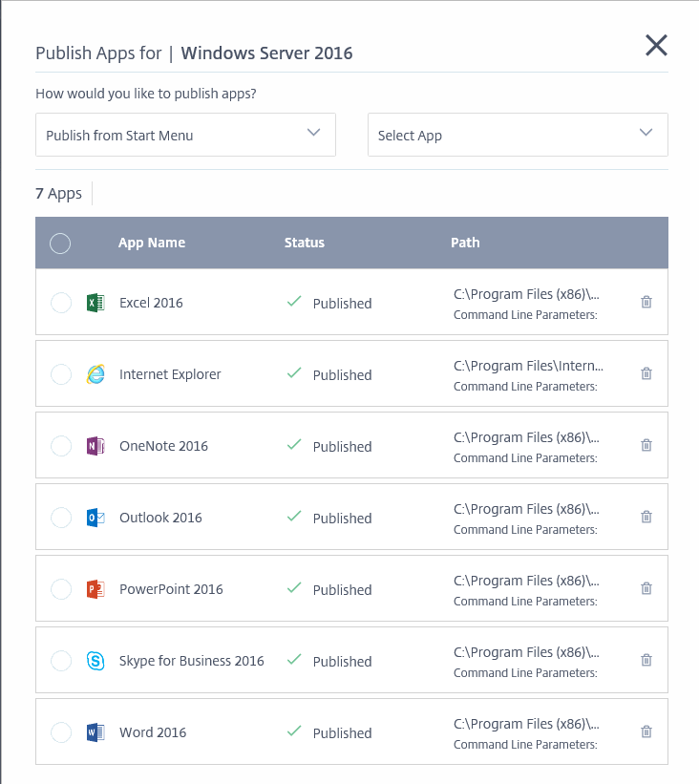Toggle the select-all circle in table header
This screenshot has width=699, height=784.
click(x=60, y=244)
